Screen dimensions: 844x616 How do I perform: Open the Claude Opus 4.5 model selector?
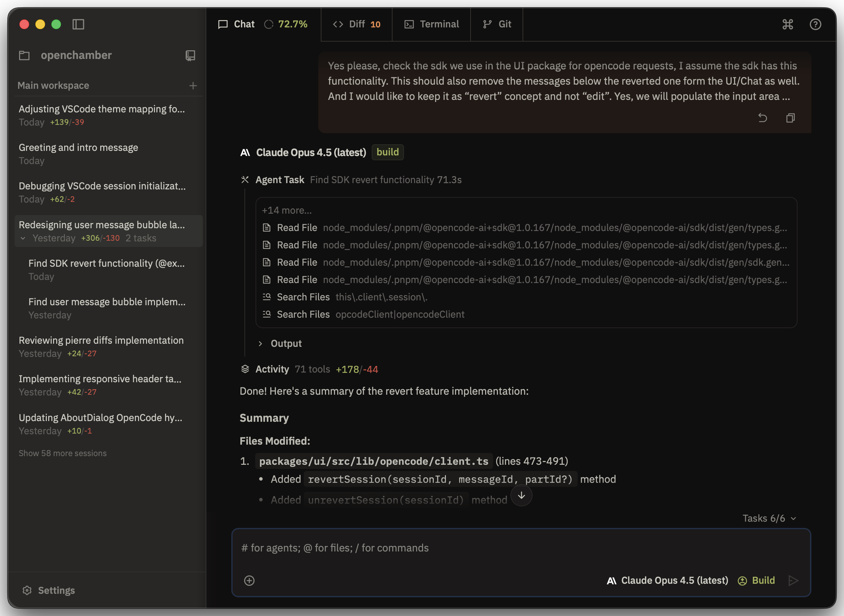tap(667, 581)
